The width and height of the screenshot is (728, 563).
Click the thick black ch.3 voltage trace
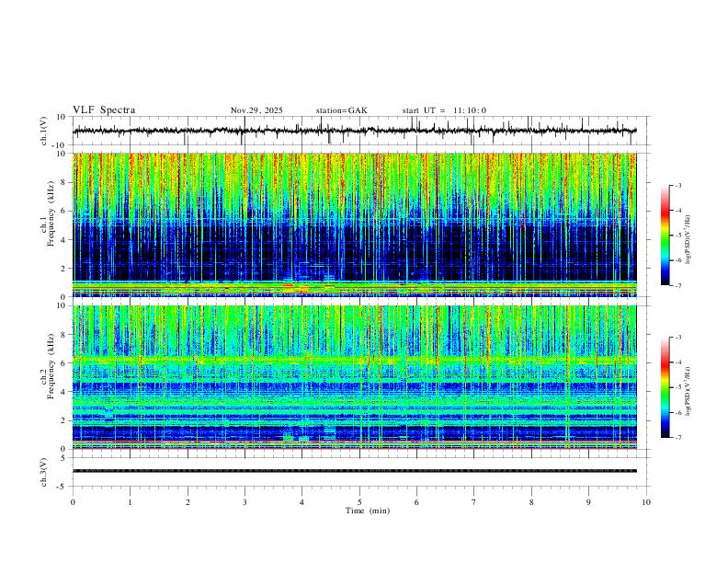point(355,471)
